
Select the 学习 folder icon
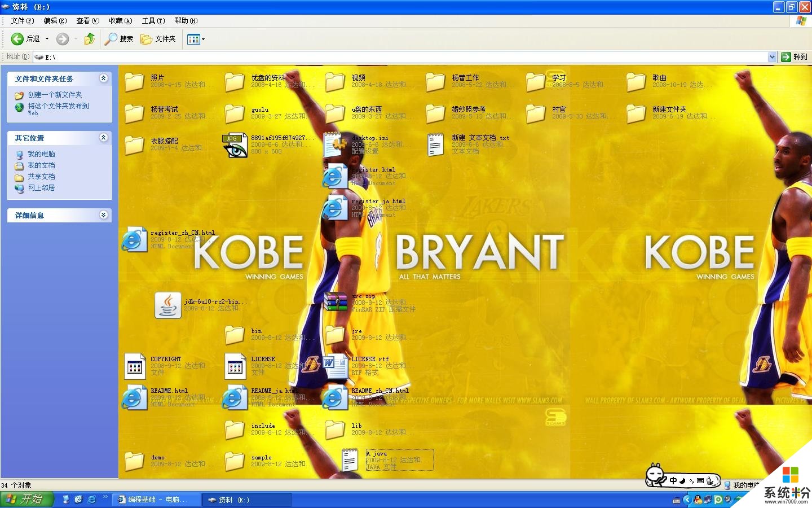pos(536,82)
